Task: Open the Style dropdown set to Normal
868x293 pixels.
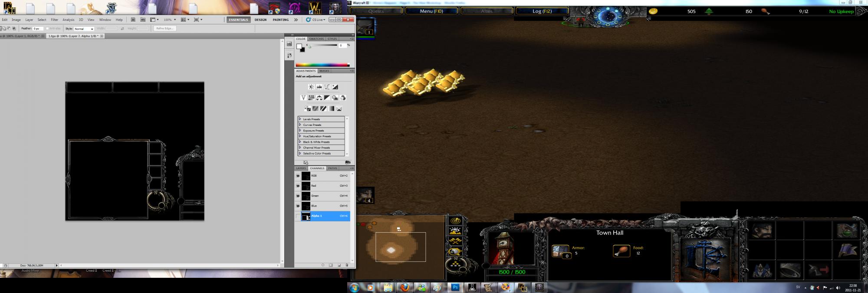Action: point(84,29)
